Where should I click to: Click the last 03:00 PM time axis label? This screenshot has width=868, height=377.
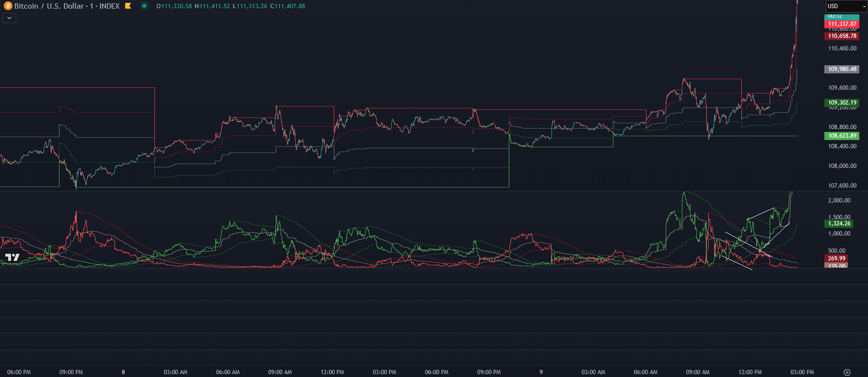click(802, 372)
